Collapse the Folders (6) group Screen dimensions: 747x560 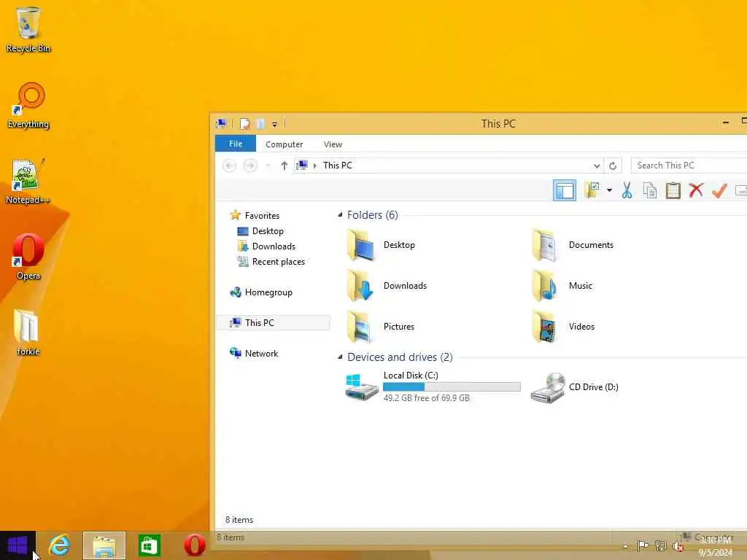(x=340, y=215)
